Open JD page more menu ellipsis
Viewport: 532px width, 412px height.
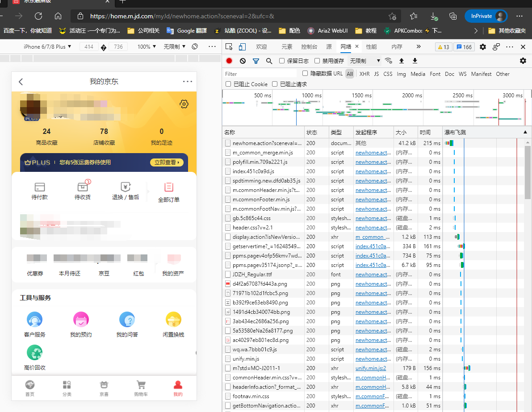point(187,81)
